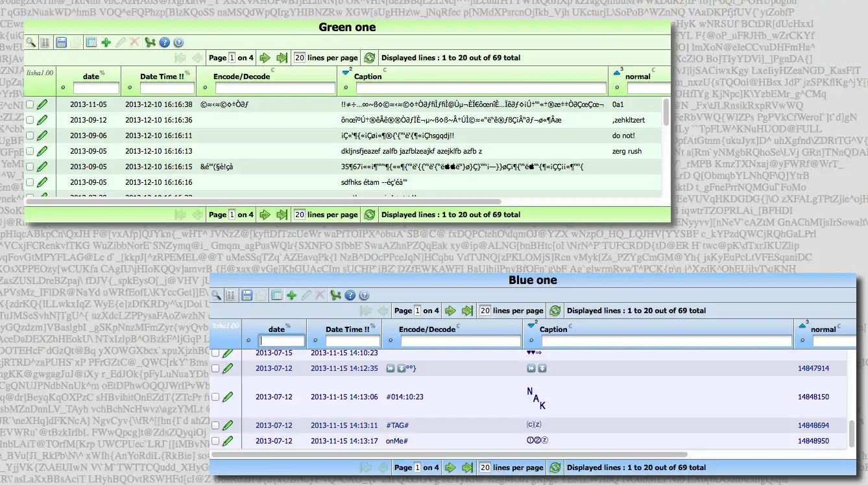Image resolution: width=868 pixels, height=485 pixels.
Task: Jump to last page in Blue one top pager
Action: click(467, 311)
